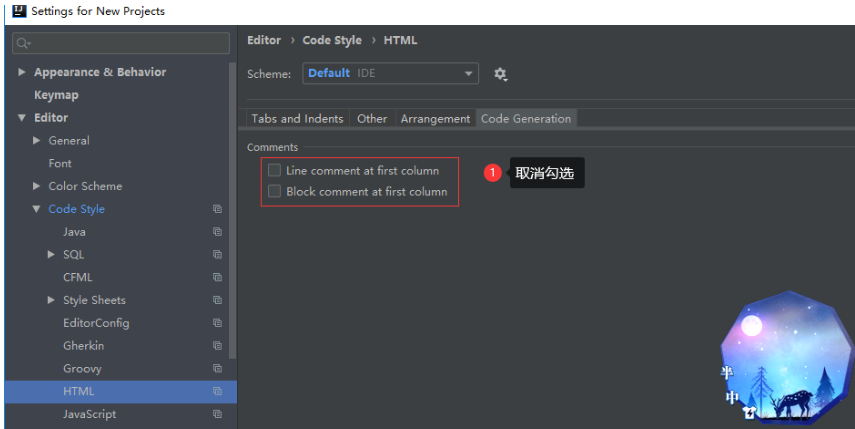The height and width of the screenshot is (429, 855).
Task: Select Gherkin code style item
Action: [x=83, y=346]
